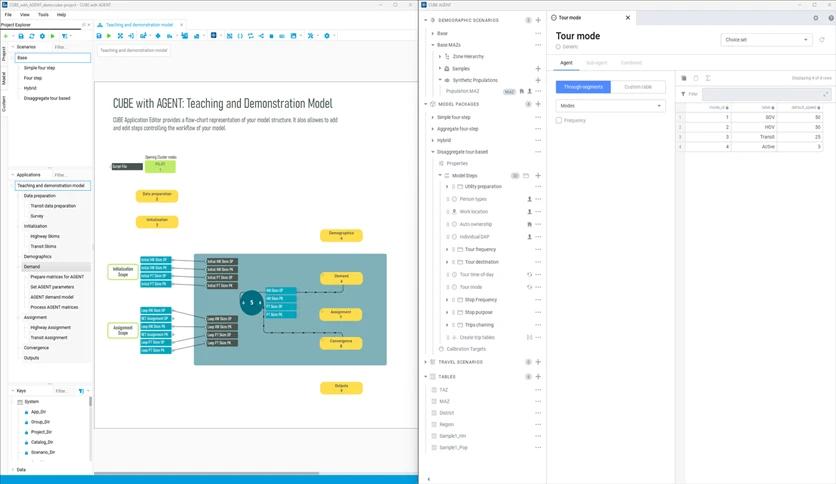Click the save icon in Project Explorer toolbar

21,36
